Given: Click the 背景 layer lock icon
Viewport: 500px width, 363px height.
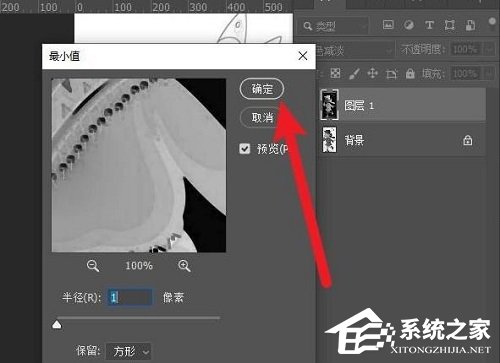Looking at the screenshot, I should tap(468, 140).
